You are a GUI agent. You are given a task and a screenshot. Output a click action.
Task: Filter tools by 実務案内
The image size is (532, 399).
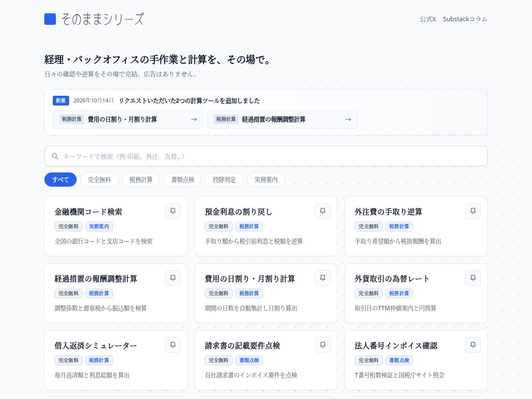click(266, 180)
